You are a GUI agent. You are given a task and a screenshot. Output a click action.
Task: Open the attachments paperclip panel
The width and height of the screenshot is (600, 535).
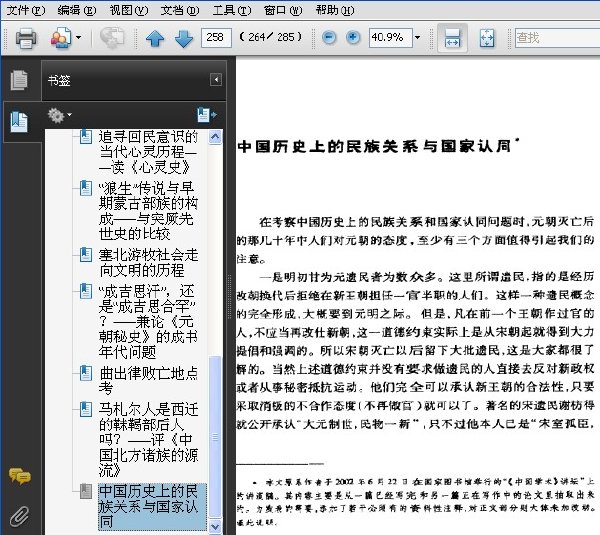[x=19, y=515]
